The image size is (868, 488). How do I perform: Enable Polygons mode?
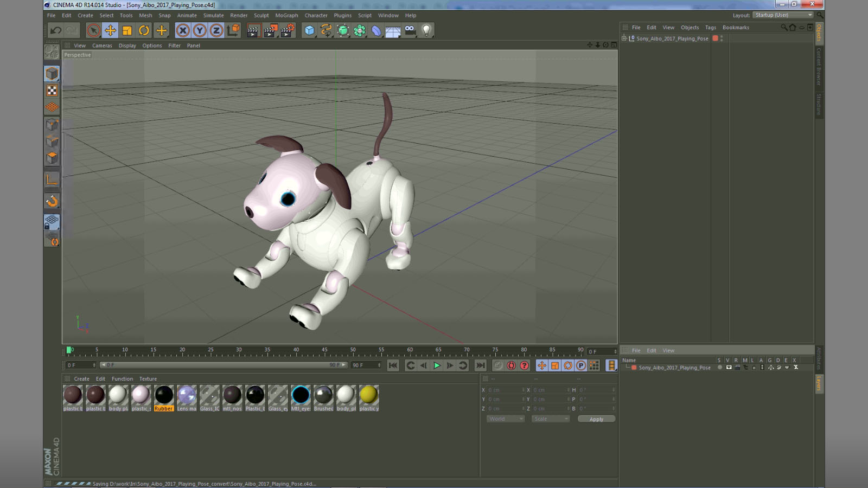[52, 158]
